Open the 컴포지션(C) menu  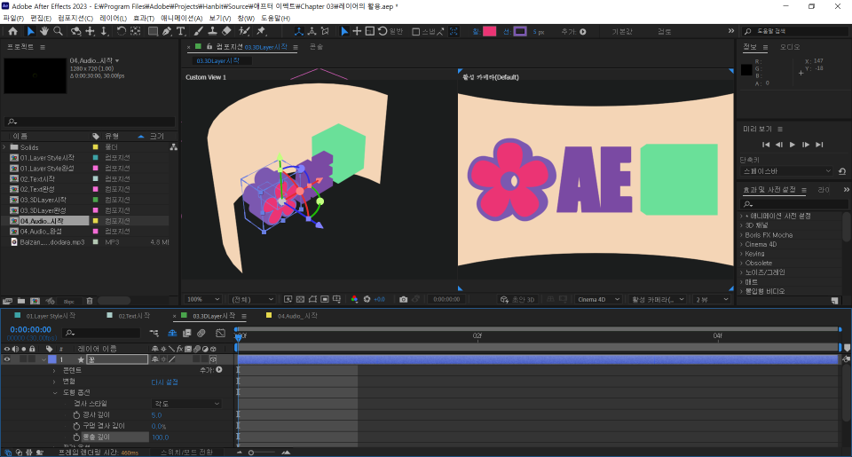[x=75, y=18]
